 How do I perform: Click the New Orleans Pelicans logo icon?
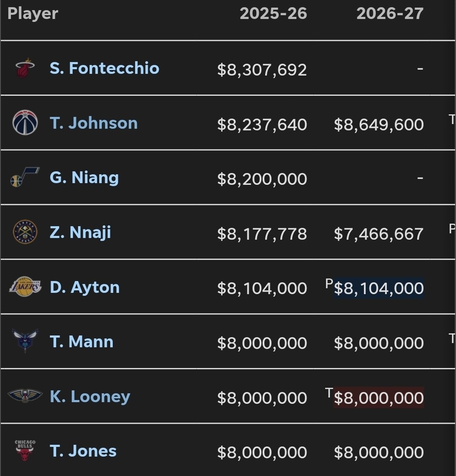coord(25,396)
